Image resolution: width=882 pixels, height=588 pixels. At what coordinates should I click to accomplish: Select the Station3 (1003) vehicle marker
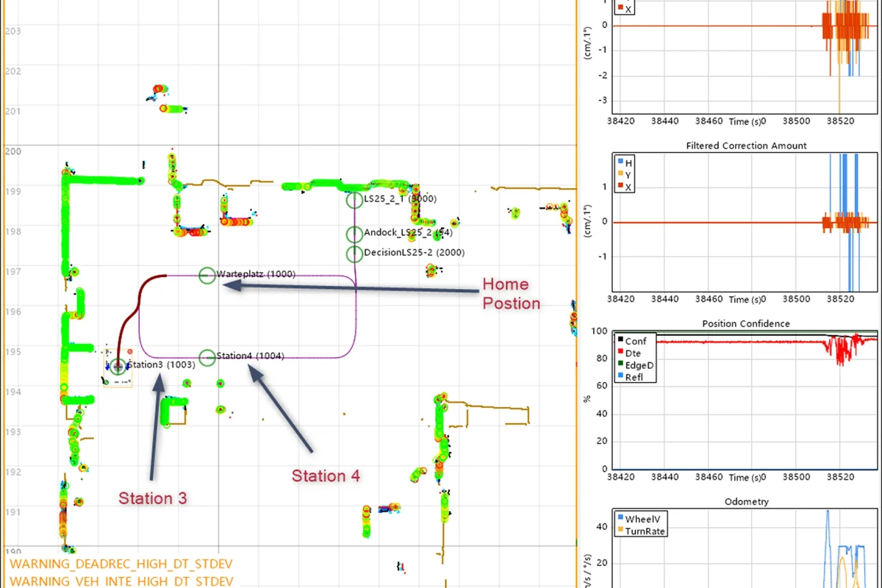click(x=118, y=366)
